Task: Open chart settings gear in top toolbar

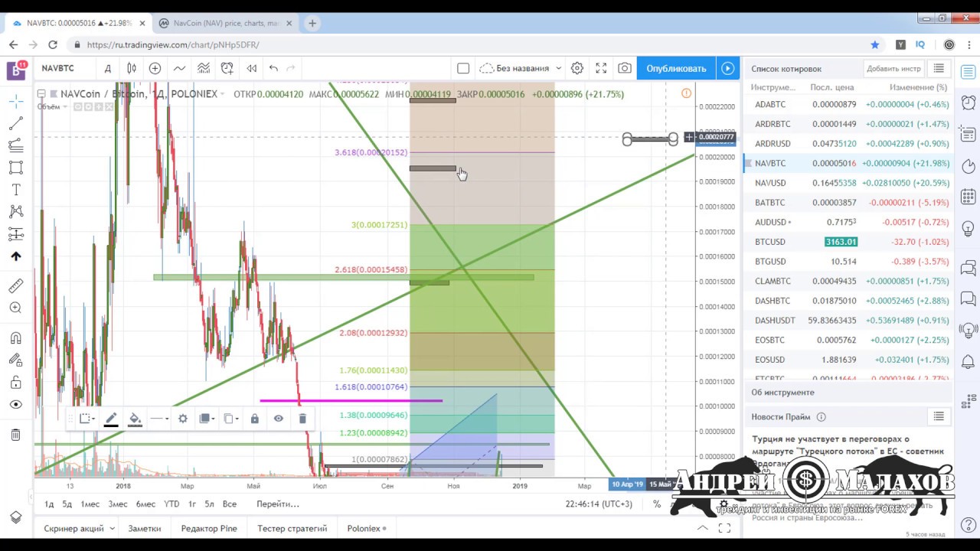Action: [x=577, y=68]
